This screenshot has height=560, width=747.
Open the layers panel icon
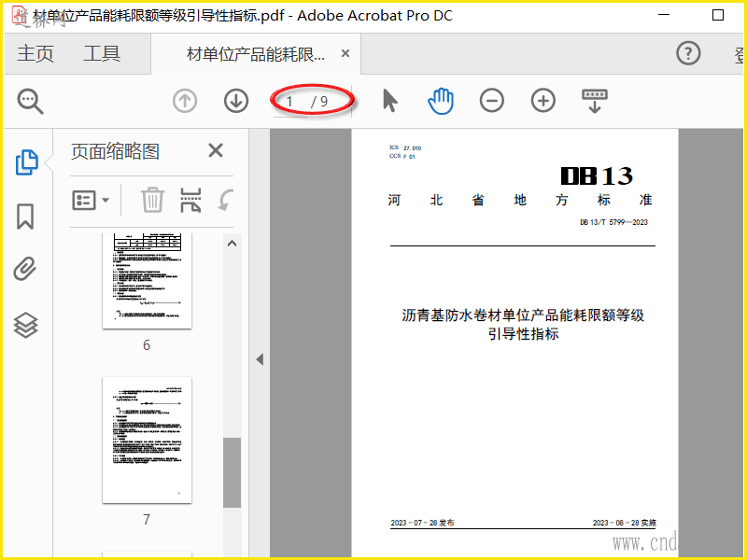(25, 325)
